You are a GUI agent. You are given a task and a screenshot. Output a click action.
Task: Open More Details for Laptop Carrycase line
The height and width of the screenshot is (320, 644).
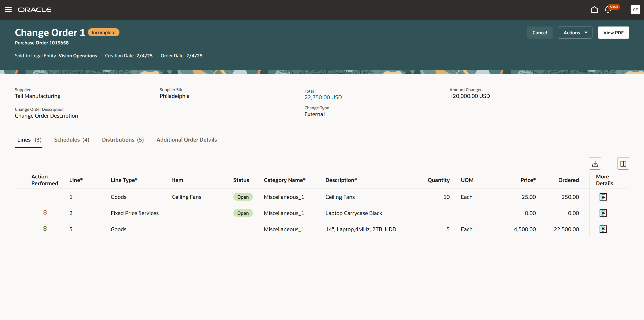click(603, 213)
